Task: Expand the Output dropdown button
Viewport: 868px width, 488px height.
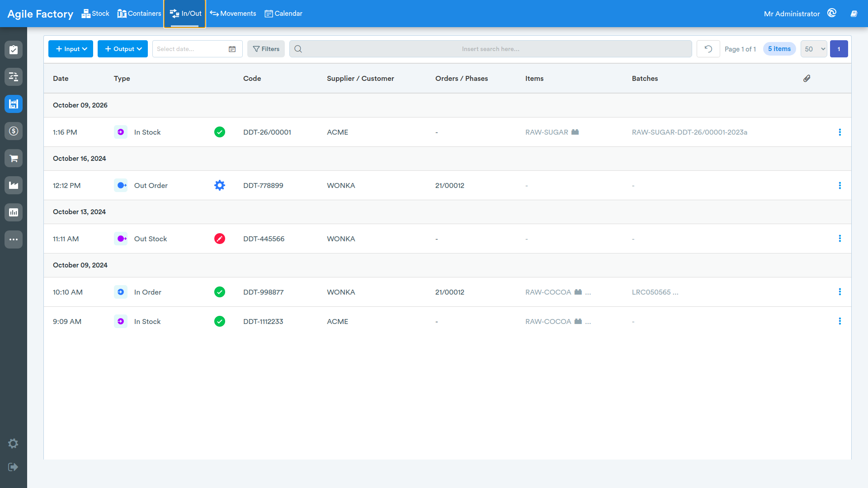Action: [x=123, y=49]
